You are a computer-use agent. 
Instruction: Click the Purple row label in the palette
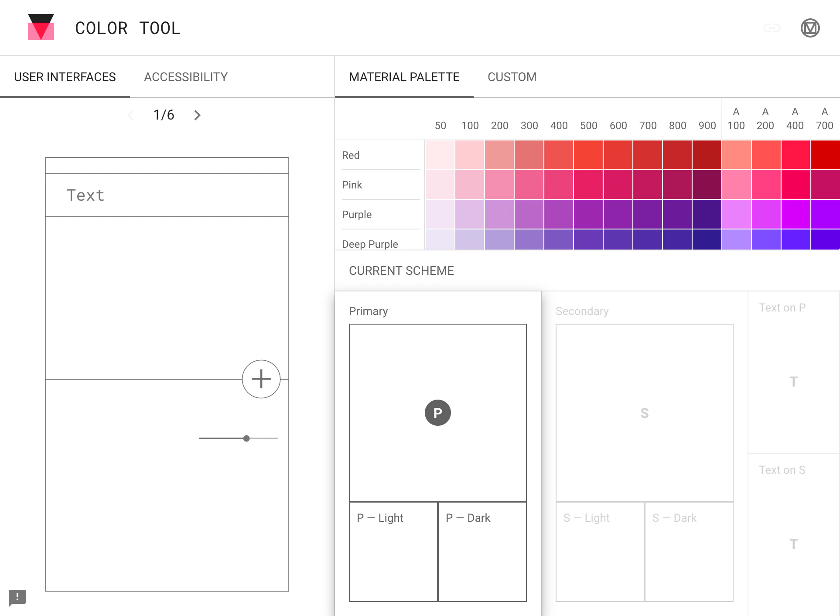pos(356,214)
